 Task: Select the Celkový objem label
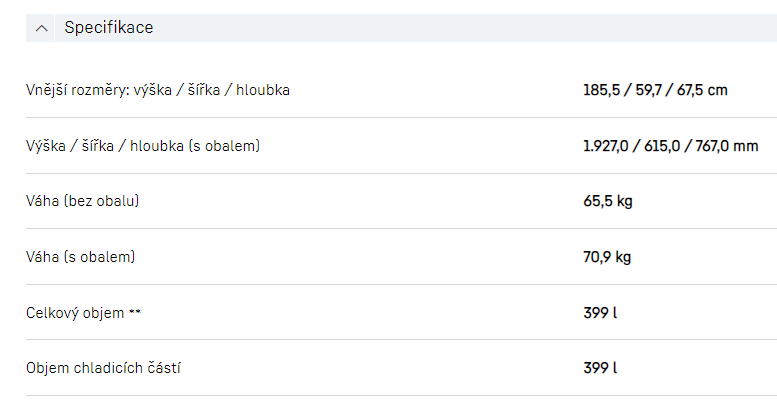75,313
